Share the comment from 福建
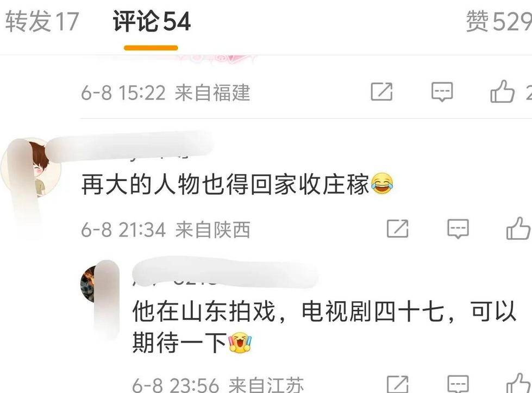 tap(381, 92)
